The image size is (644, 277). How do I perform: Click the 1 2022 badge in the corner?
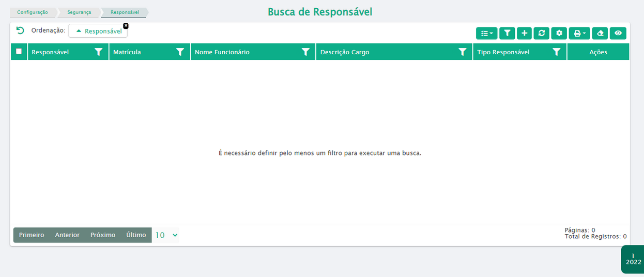point(633,259)
